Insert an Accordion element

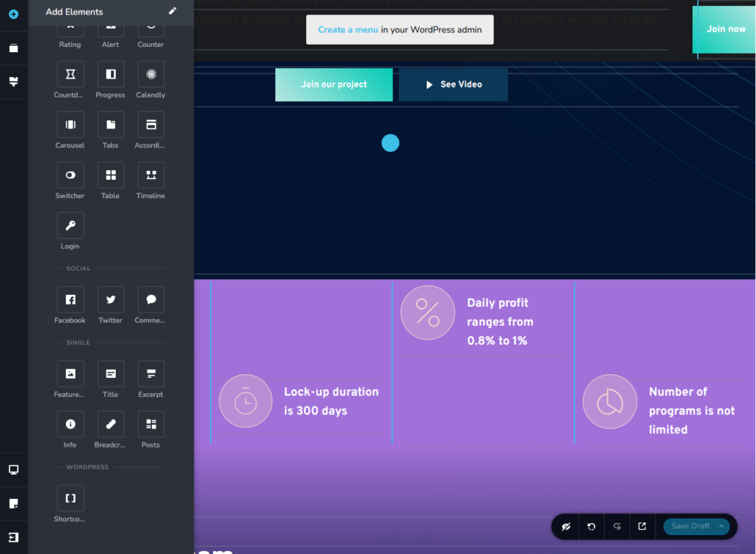pos(151,125)
